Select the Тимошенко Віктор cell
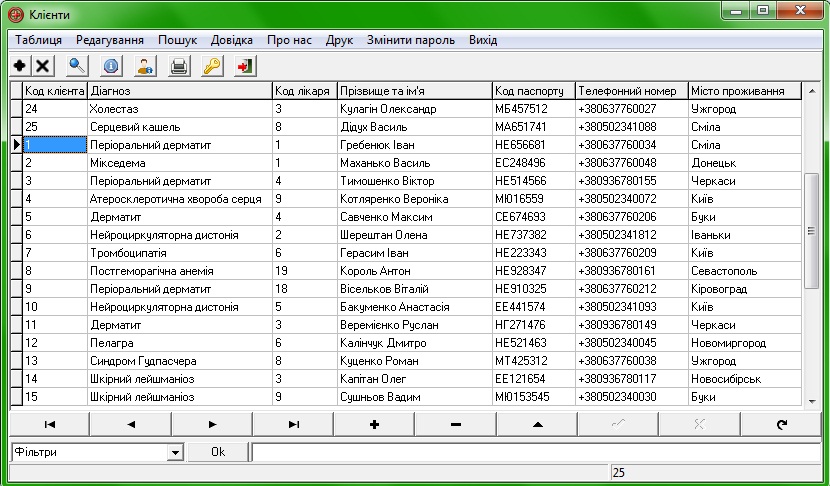This screenshot has width=830, height=486. point(415,181)
